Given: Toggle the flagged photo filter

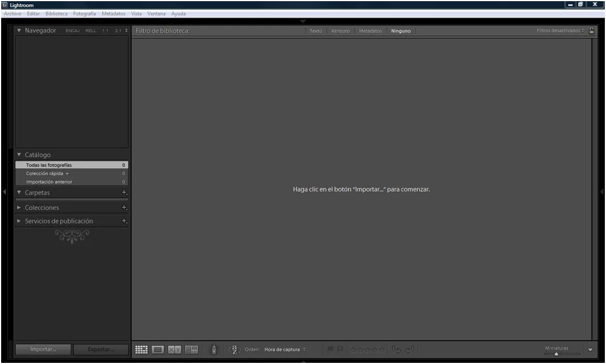Looking at the screenshot, I should coord(330,349).
